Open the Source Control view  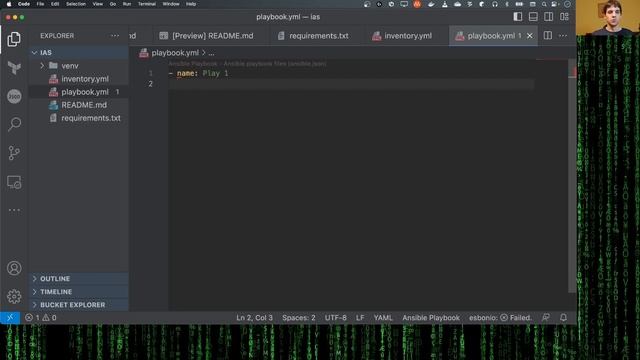coord(14,153)
